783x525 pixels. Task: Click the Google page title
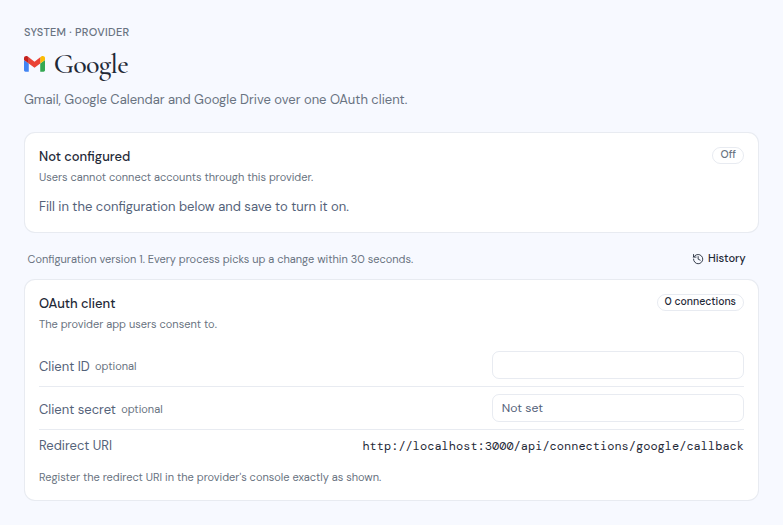pos(91,65)
